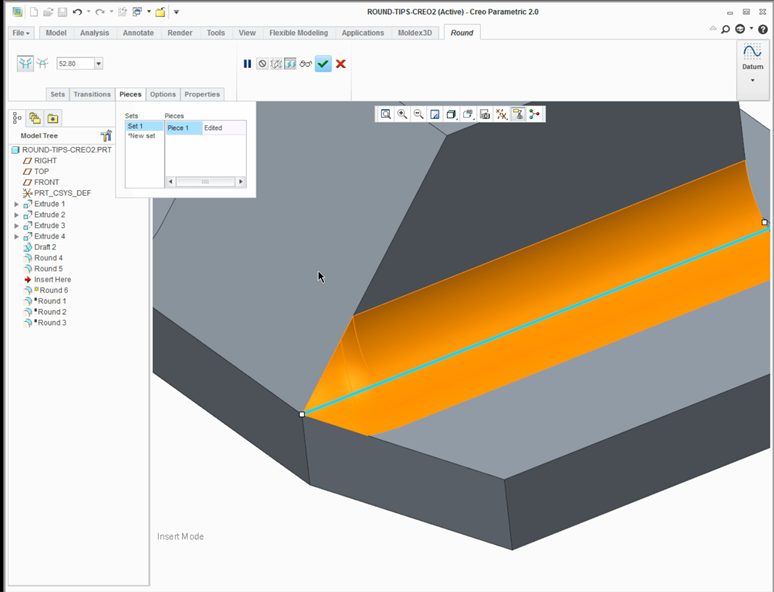Open undo history dropdown arrow
The image size is (774, 592).
click(88, 12)
